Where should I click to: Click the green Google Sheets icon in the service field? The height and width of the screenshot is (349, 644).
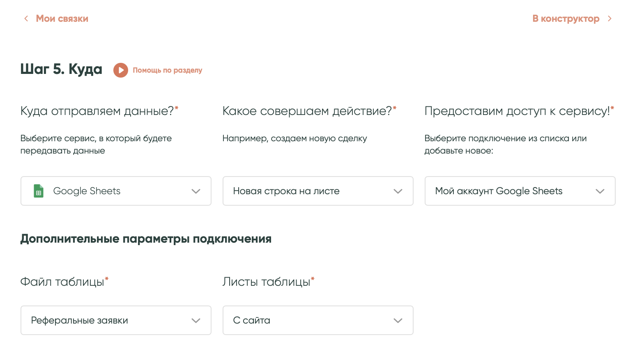[x=39, y=191]
